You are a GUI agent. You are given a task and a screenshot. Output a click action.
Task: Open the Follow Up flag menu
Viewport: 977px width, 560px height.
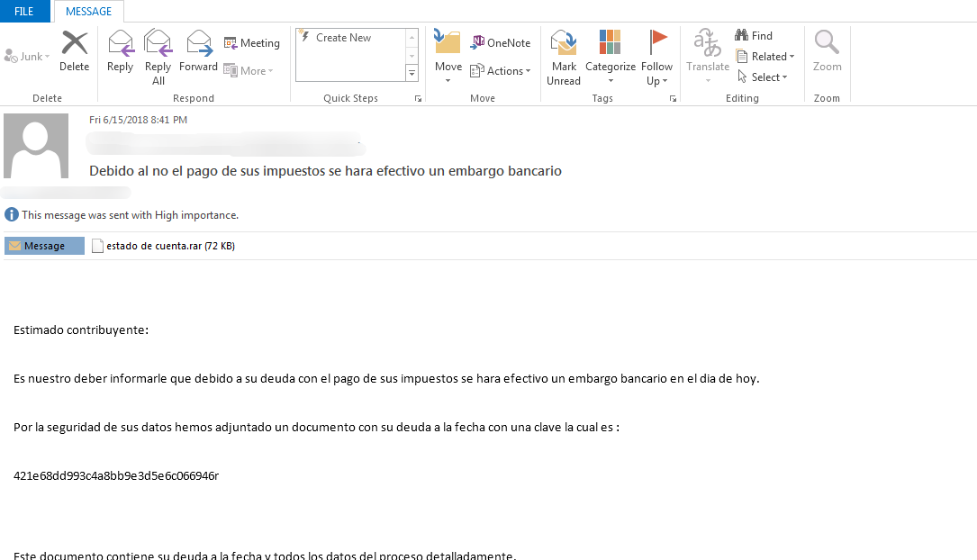[657, 56]
